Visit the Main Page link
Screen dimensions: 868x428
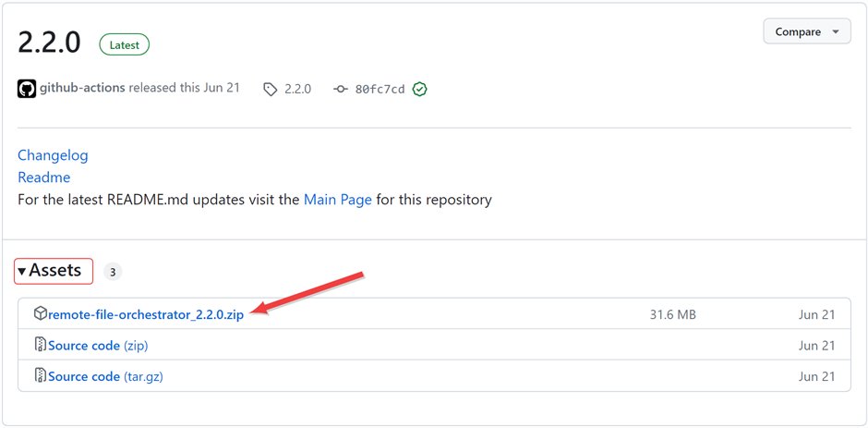(x=337, y=200)
